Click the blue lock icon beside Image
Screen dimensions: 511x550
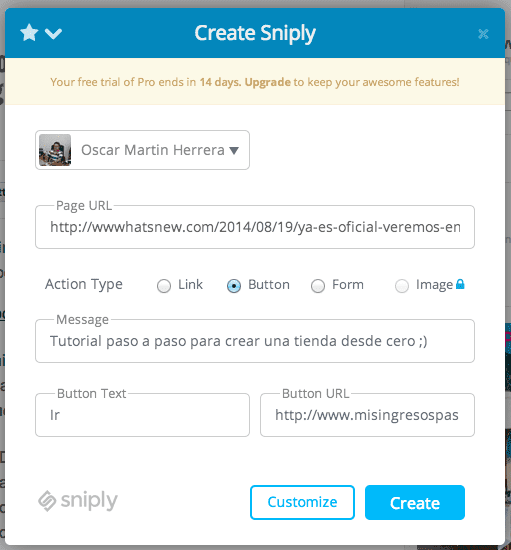[x=460, y=284]
